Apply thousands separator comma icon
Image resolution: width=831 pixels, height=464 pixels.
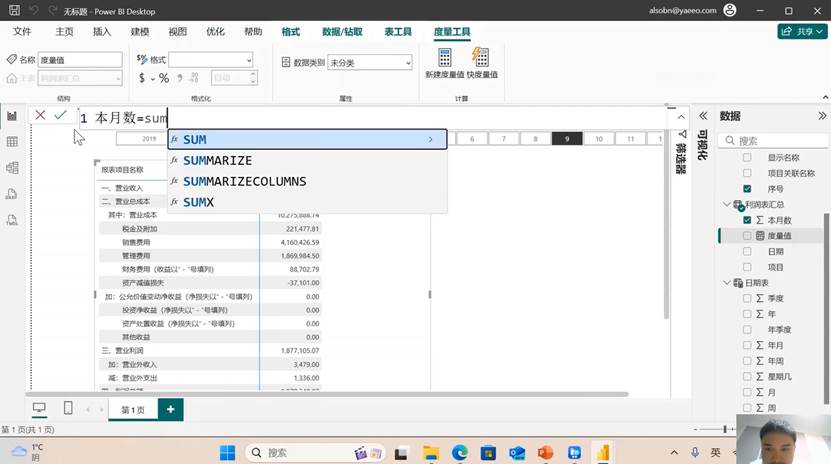click(x=180, y=78)
